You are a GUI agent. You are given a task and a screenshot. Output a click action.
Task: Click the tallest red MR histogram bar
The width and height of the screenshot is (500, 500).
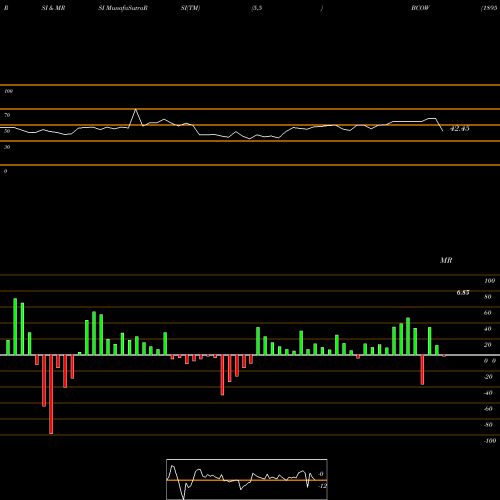click(x=51, y=394)
